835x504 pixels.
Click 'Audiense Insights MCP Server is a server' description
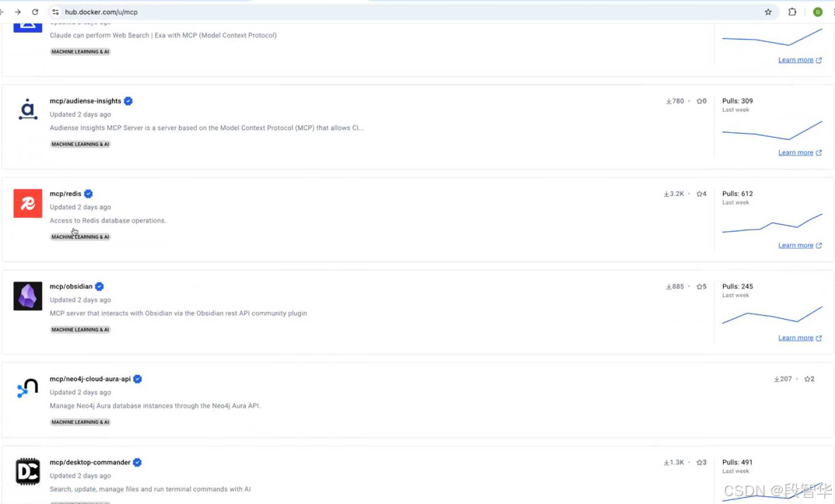207,128
